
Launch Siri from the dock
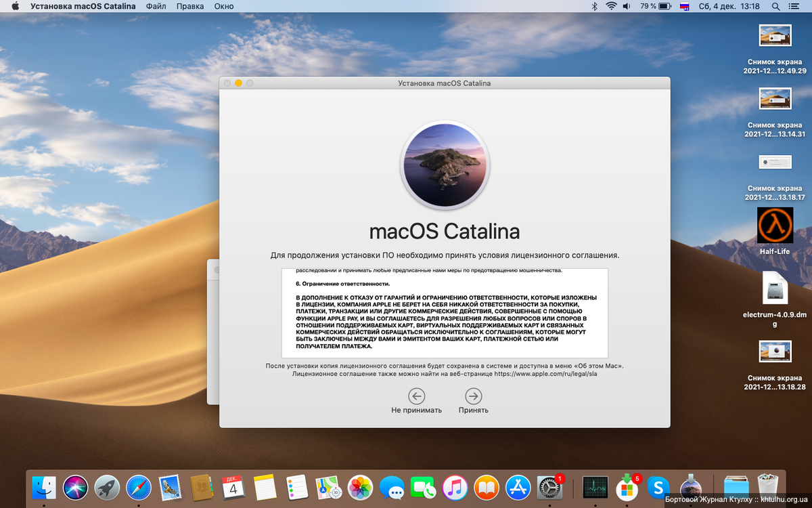pos(76,487)
